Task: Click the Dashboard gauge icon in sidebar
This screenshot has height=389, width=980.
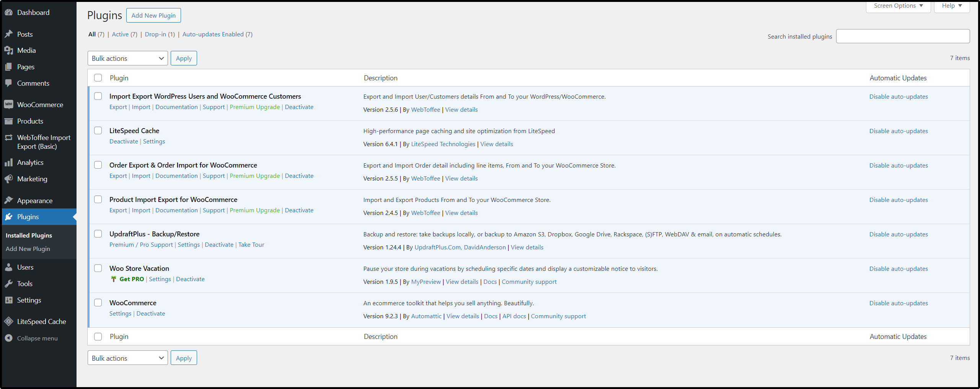Action: click(x=8, y=13)
